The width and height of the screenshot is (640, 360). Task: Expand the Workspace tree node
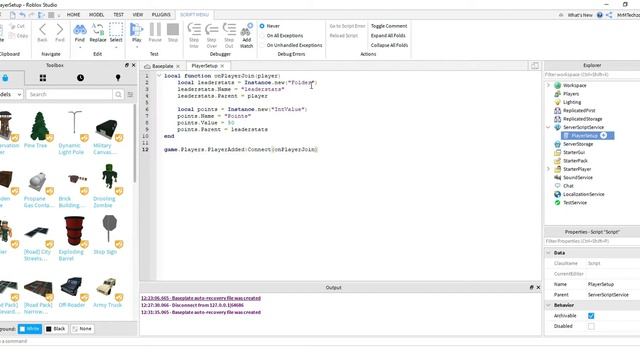point(549,85)
